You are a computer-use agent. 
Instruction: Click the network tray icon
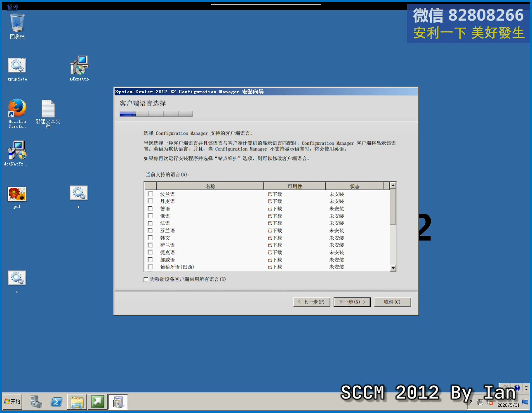pos(480,402)
